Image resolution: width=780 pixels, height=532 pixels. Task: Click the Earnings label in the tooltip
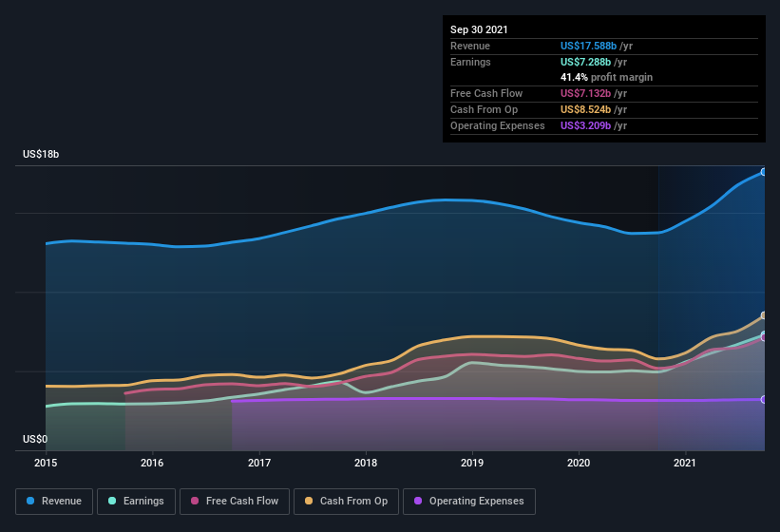tap(470, 62)
